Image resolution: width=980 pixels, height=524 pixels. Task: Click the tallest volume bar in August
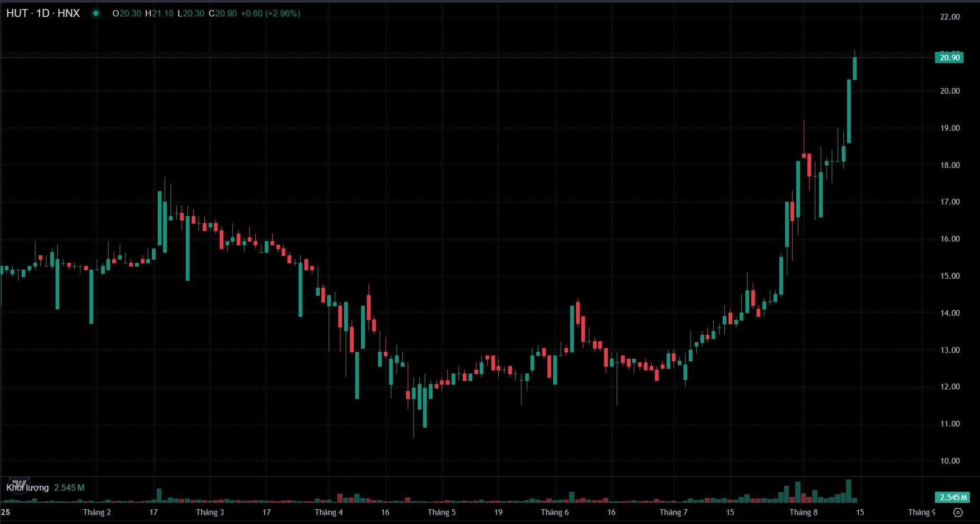tap(849, 491)
